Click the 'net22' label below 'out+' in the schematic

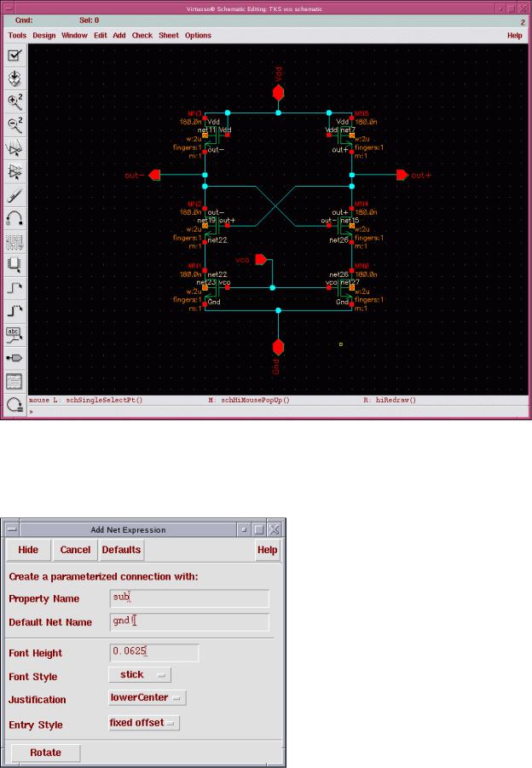point(217,240)
